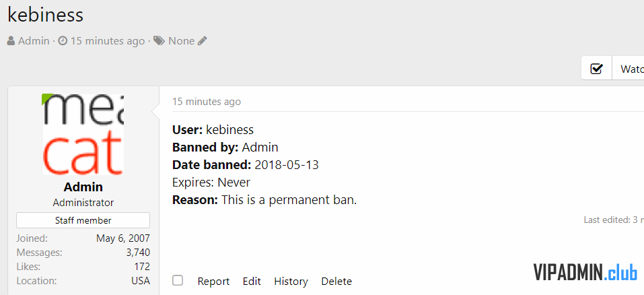Click the Last edited notice
Screen dimensions: 644x295
(614, 220)
